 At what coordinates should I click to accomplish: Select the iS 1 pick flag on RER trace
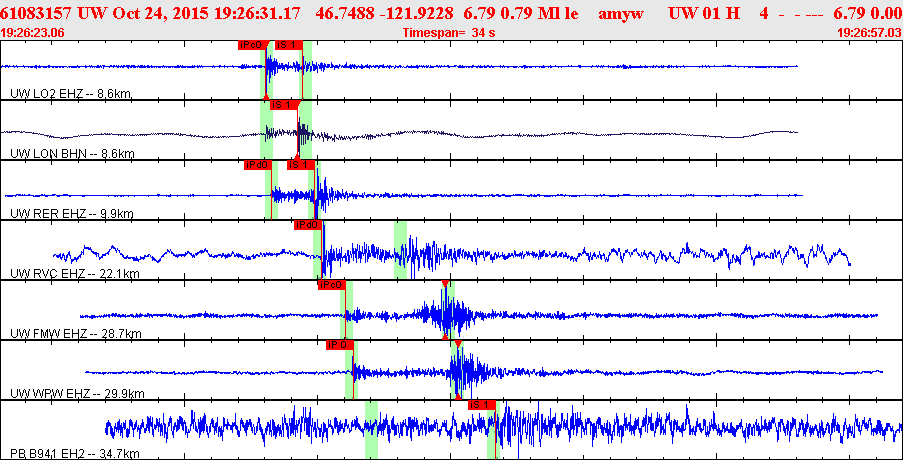click(301, 165)
